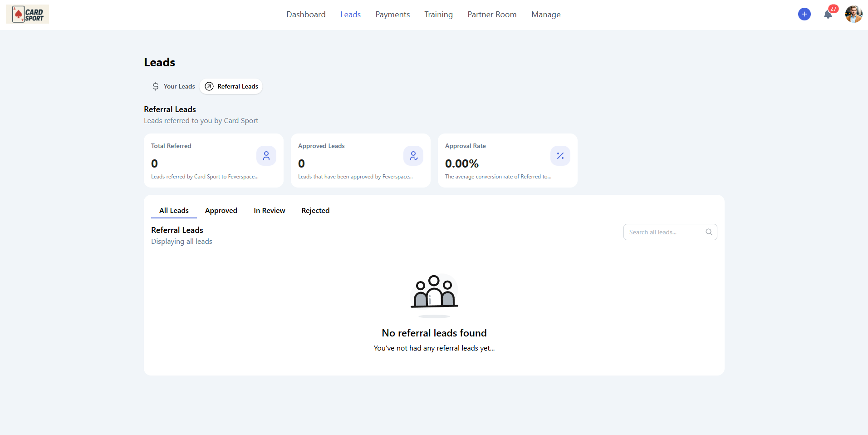868x435 pixels.
Task: Open the Manage menu
Action: tap(546, 15)
